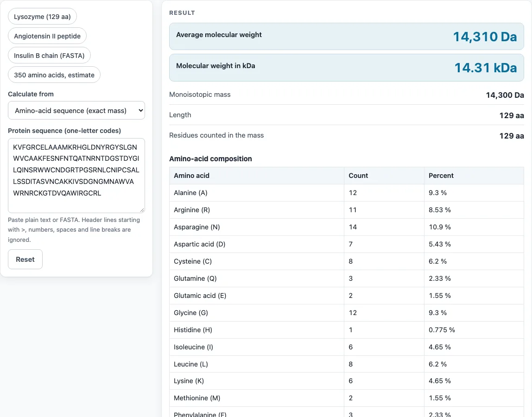Select the Methionine (M) table row
The width and height of the screenshot is (532, 417).
347,398
